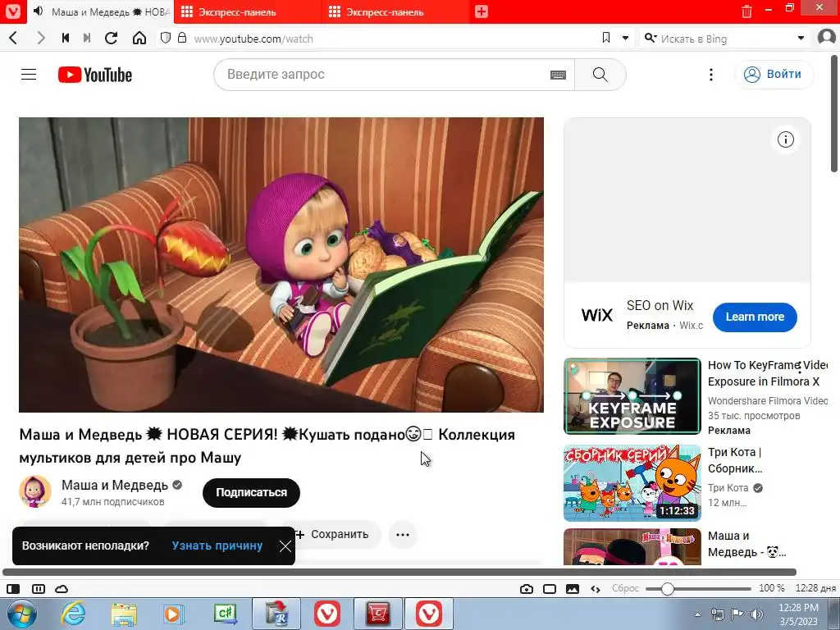Screen dimensions: 840x630
Task: Open the Windows Start menu
Action: pos(21,614)
